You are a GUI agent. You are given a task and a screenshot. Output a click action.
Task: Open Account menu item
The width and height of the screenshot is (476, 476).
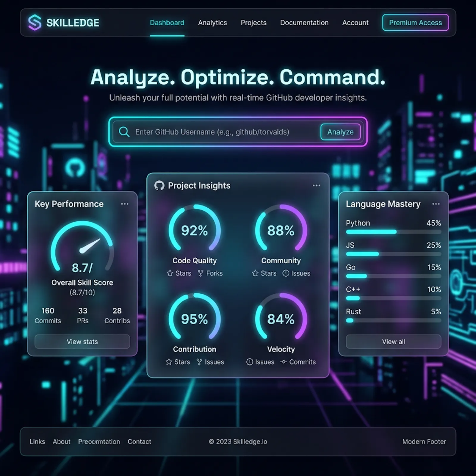pos(355,23)
